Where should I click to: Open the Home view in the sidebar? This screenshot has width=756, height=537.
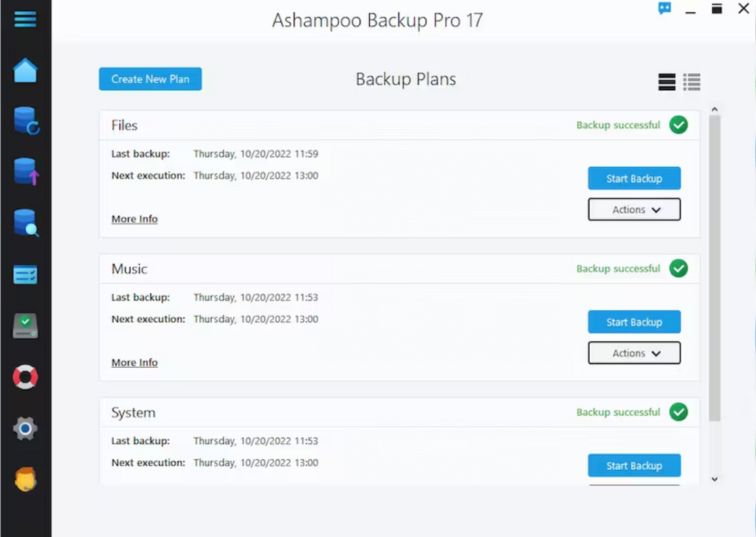(x=25, y=69)
